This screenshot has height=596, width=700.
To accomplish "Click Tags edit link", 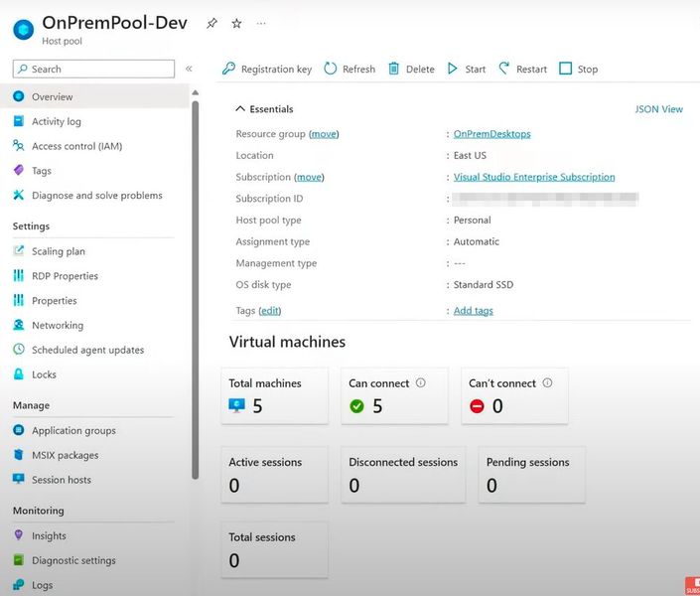I will tap(270, 311).
